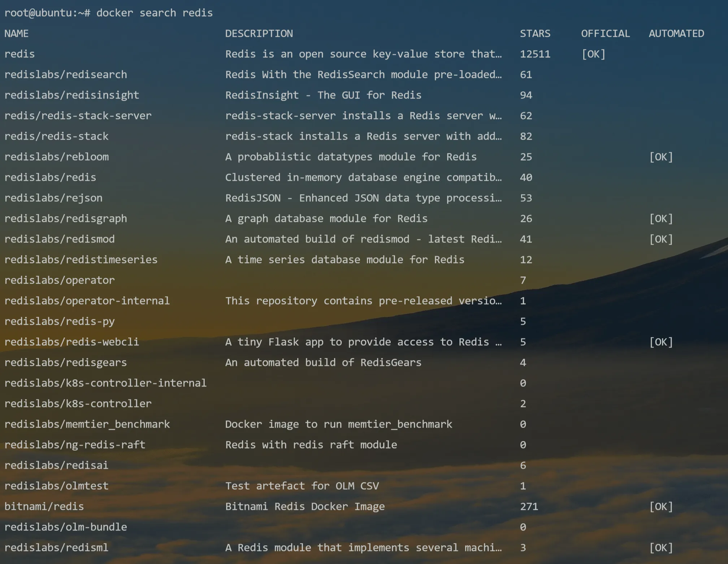Click the name redislabs/operator

(60, 280)
